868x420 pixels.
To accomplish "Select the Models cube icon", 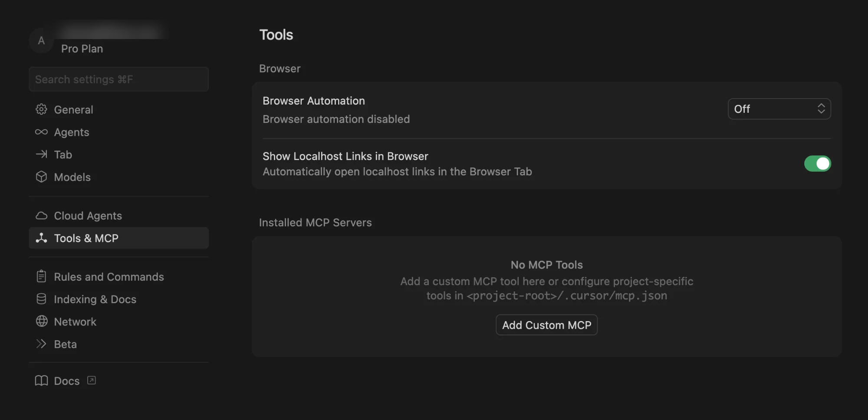I will pyautogui.click(x=41, y=177).
